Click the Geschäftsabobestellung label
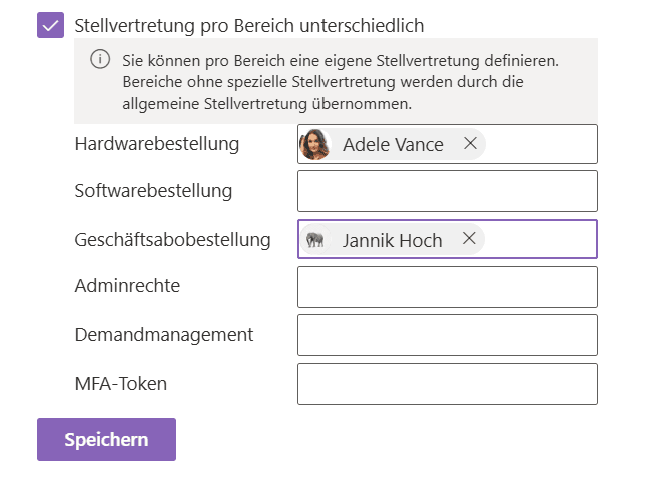This screenshot has width=646, height=480. point(172,240)
